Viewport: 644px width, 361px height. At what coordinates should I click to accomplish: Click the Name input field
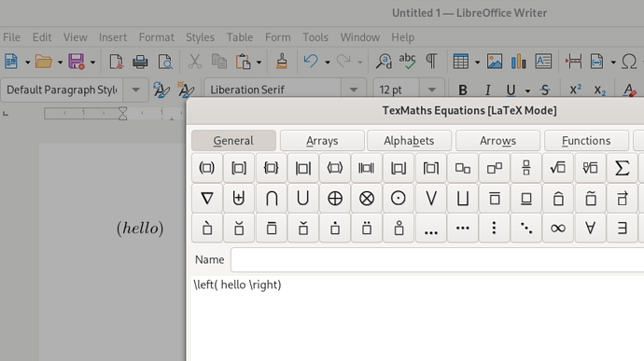click(x=437, y=259)
